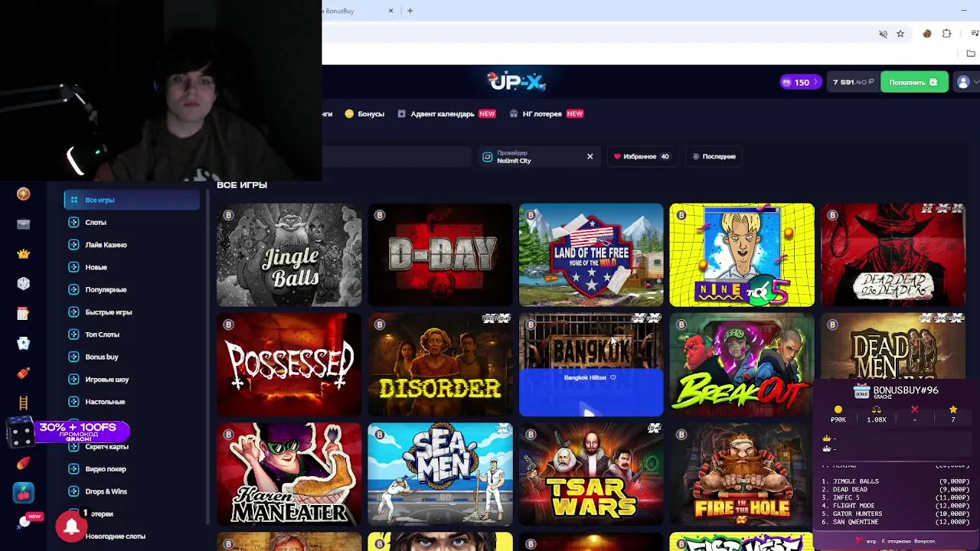Open the playing cards icon in left rail
The height and width of the screenshot is (551, 980).
(x=23, y=344)
